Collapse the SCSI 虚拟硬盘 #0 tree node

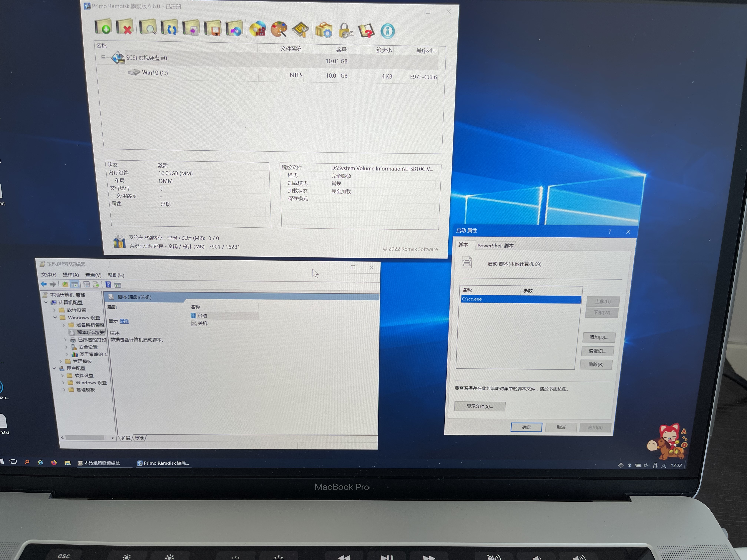(103, 57)
